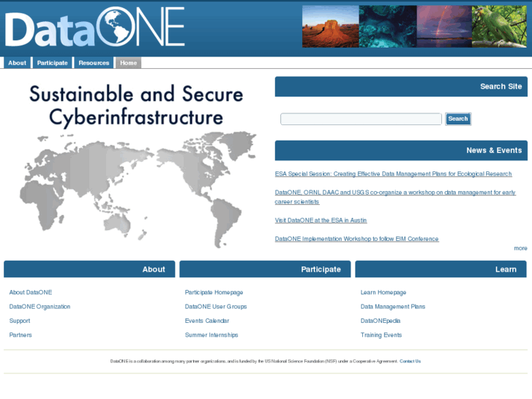Click the Sustainable and Secure Cyberinfrastructure heading
The image size is (532, 399).
[136, 105]
